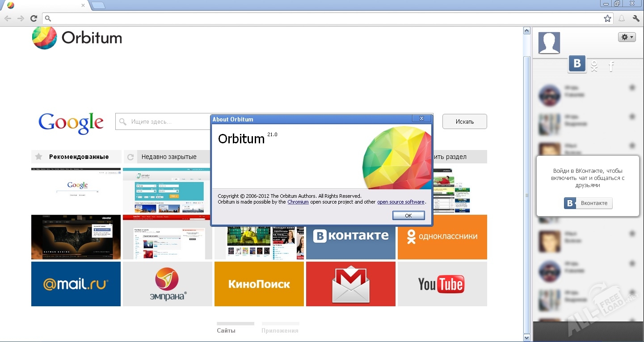Open the wrench settings menu
This screenshot has width=644, height=342.
636,18
